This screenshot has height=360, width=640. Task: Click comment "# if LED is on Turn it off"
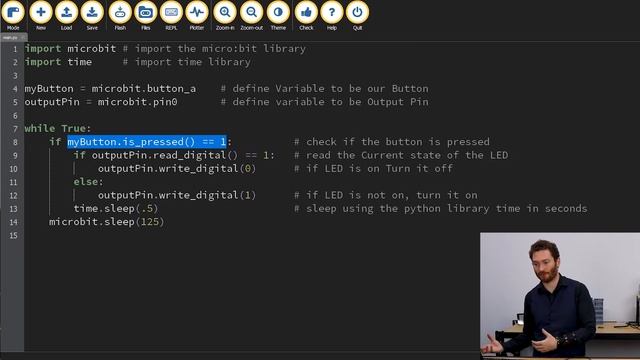pyautogui.click(x=373, y=169)
